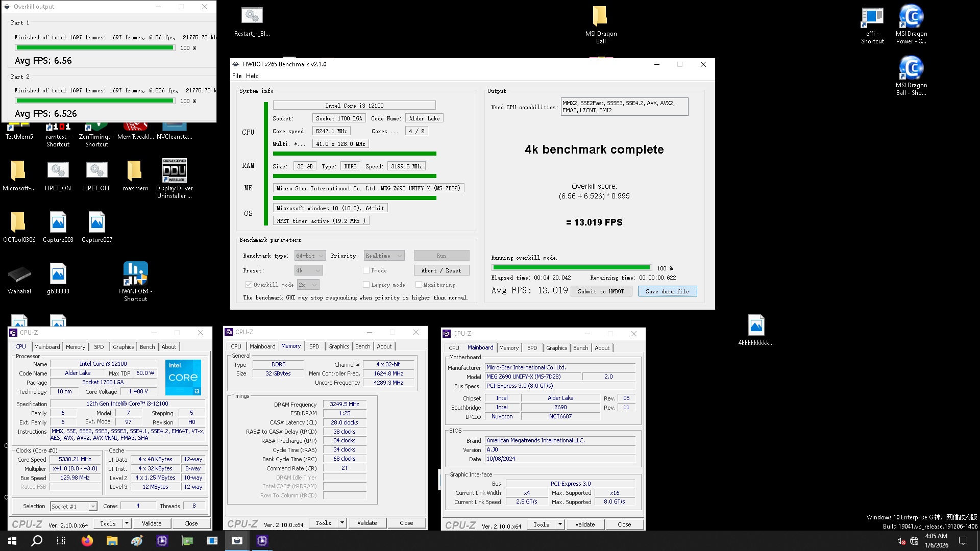Open the TestMem5 desktop icon

tap(19, 132)
